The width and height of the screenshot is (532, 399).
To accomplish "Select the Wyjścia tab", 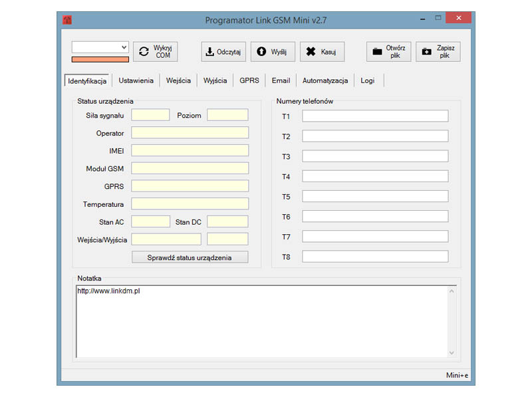I will (x=215, y=80).
